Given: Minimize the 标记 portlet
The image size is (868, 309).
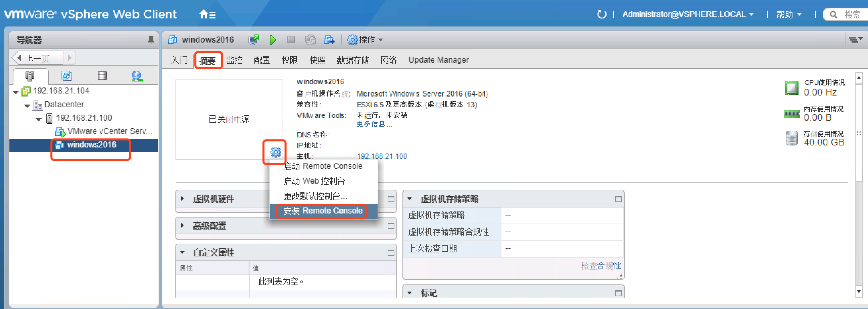Looking at the screenshot, I should pyautogui.click(x=618, y=293).
